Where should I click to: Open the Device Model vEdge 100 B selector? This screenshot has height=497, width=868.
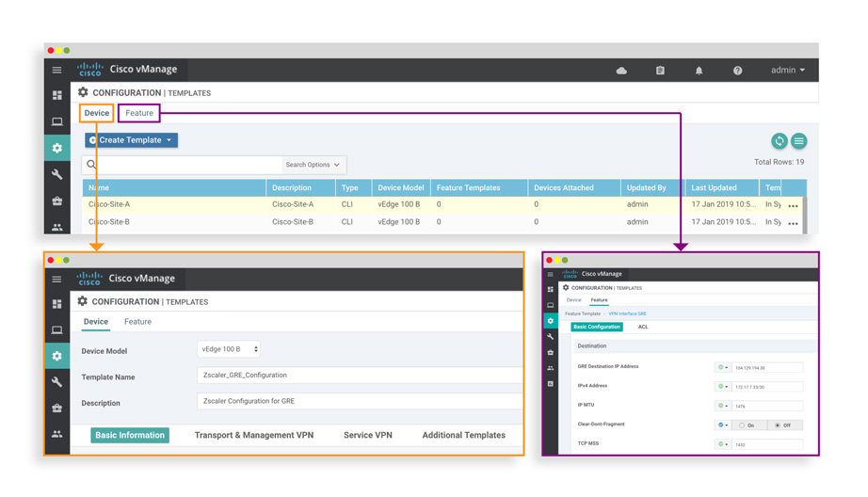pos(229,349)
